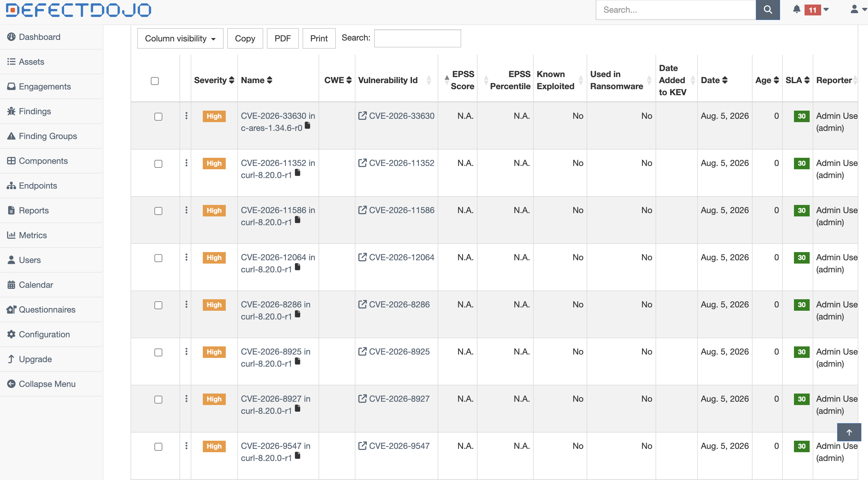Sort the table by Name column
The height and width of the screenshot is (480, 868).
click(x=256, y=80)
